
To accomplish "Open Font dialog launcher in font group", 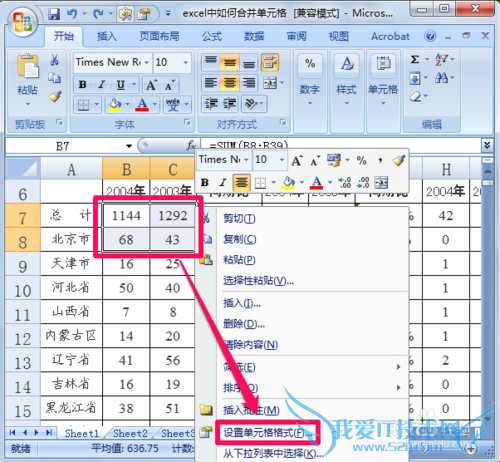I will [187, 122].
